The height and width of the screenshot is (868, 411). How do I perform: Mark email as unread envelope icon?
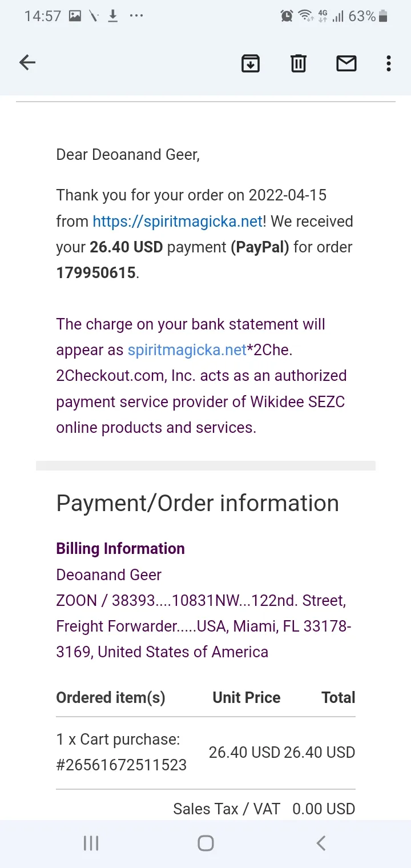coord(346,63)
